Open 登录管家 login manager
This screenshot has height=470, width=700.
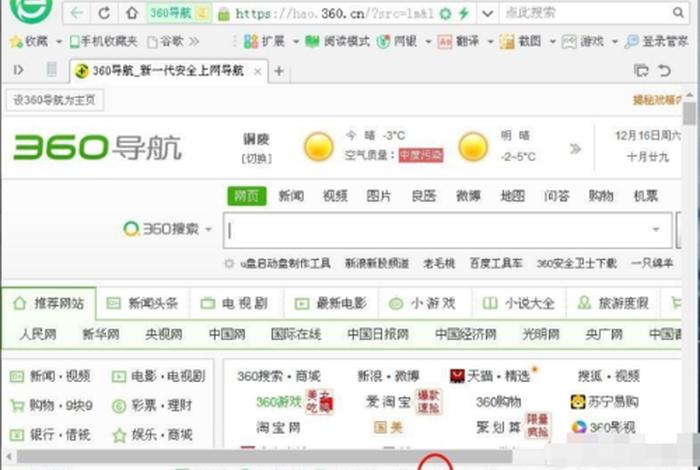point(657,42)
